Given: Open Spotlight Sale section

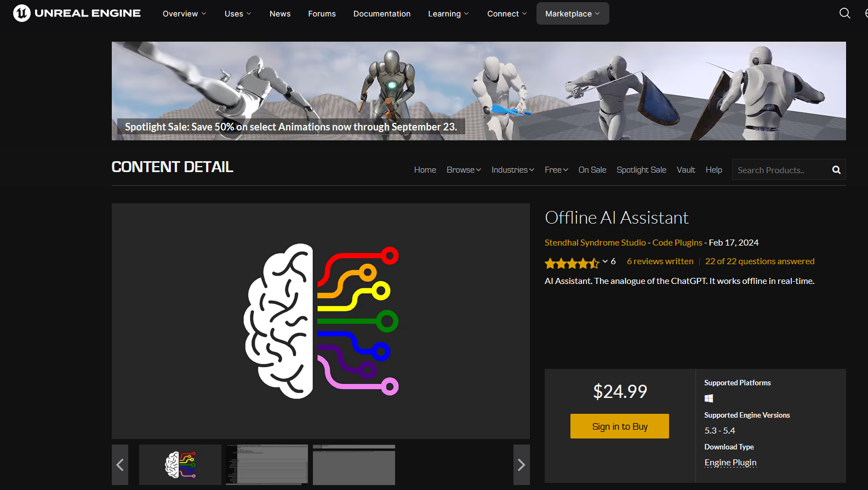Looking at the screenshot, I should tap(641, 170).
